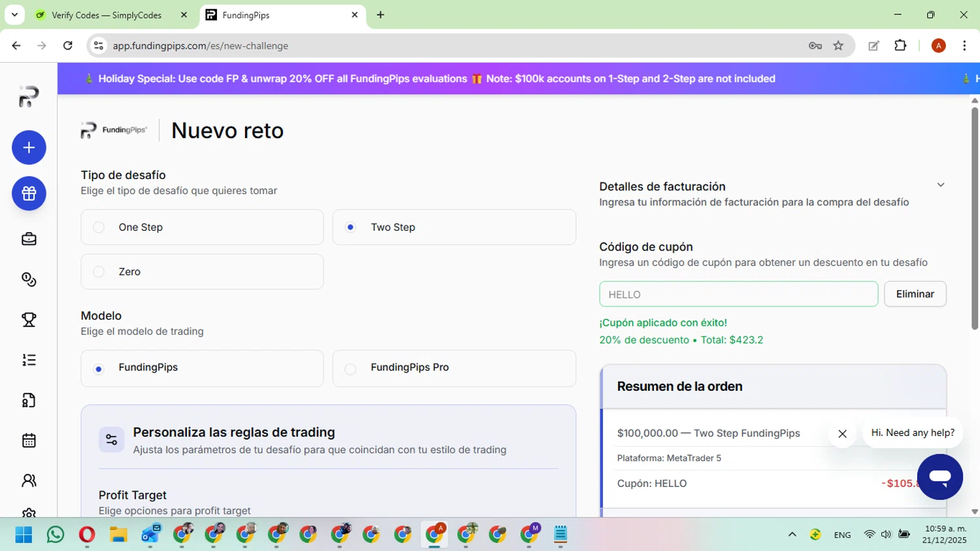
Task: Open the users affiliate icon in sidebar
Action: pyautogui.click(x=29, y=481)
